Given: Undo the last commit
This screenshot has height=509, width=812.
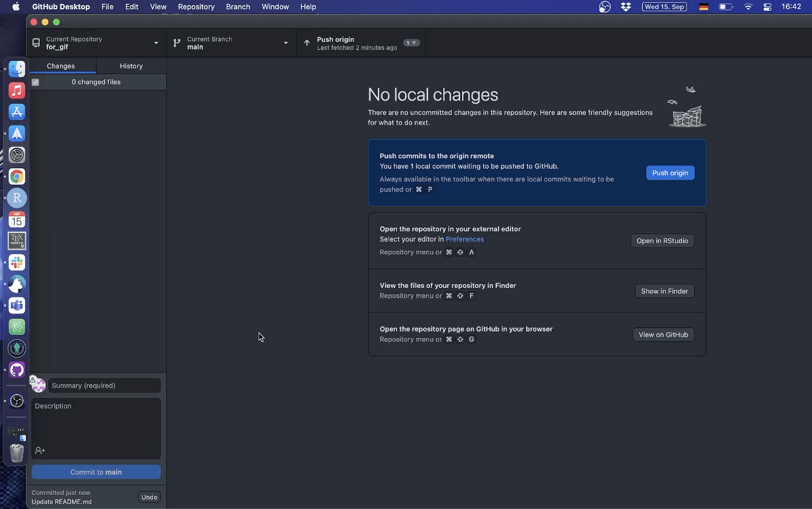Looking at the screenshot, I should 149,497.
